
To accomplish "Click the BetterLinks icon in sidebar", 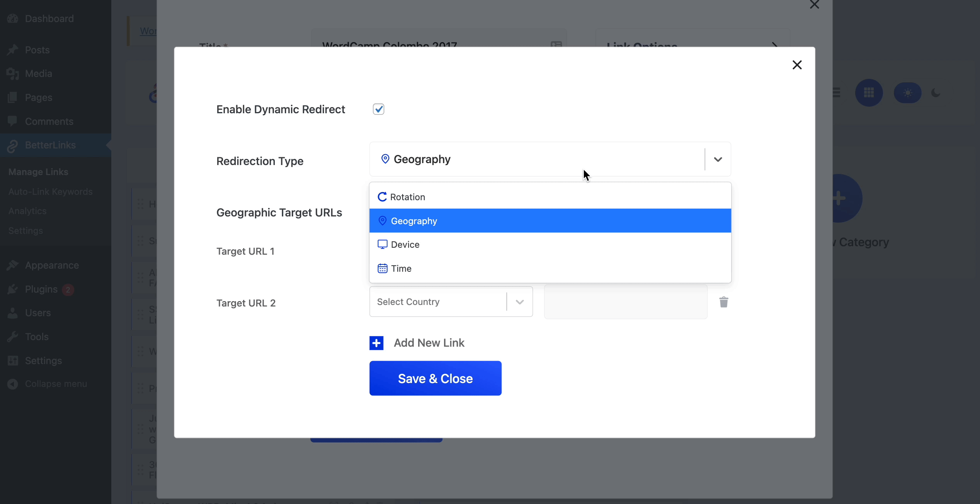I will pos(13,145).
